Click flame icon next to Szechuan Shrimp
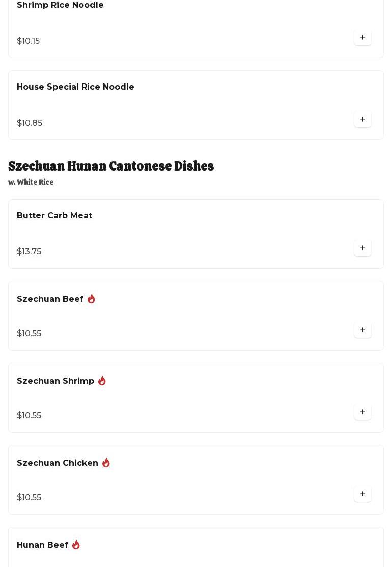 [x=102, y=381]
